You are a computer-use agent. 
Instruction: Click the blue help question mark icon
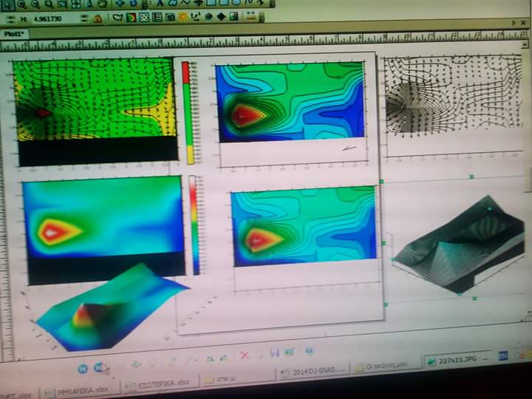[309, 351]
